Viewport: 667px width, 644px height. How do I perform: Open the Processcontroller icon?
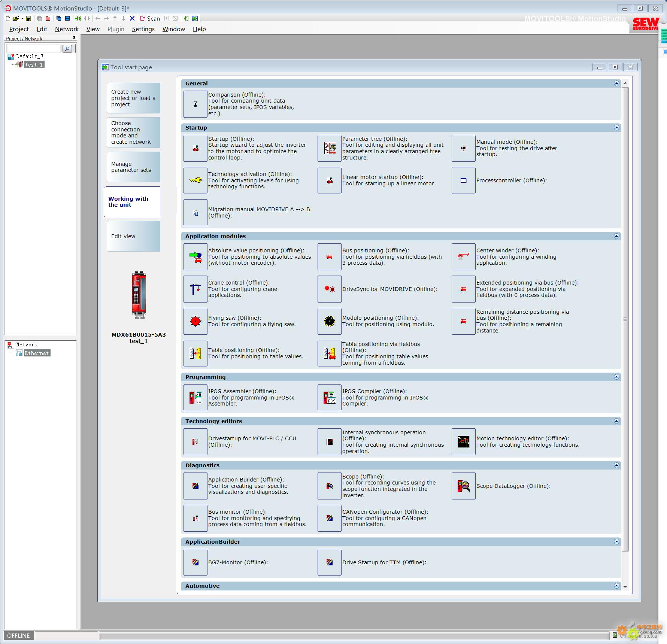pyautogui.click(x=464, y=180)
